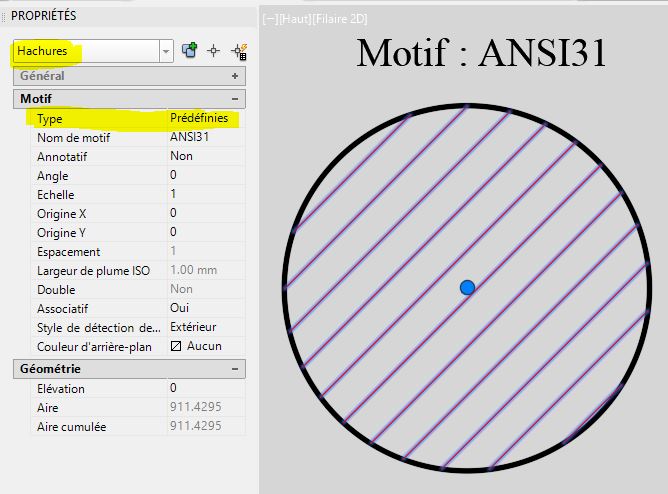Open Quick Select icon with lightning bolt
Image resolution: width=668 pixels, height=494 pixels.
click(239, 51)
